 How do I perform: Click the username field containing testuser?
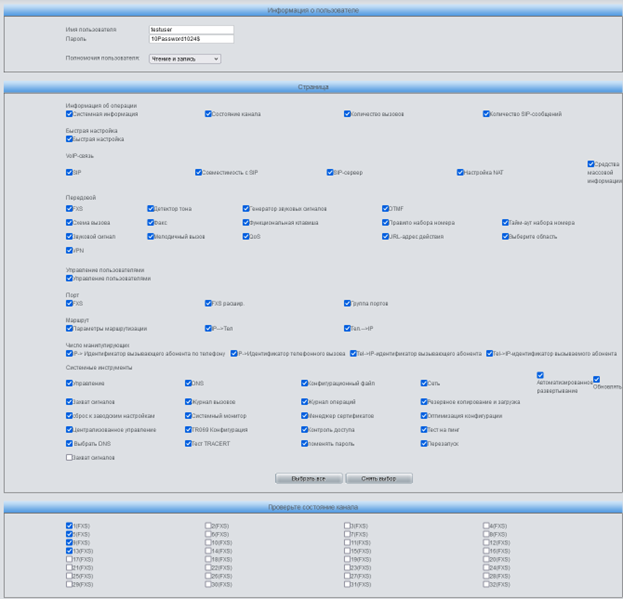point(191,29)
